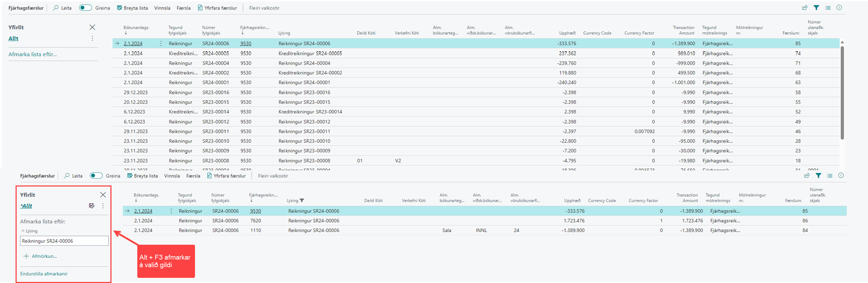868x283 pixels.
Task: Click the upper list's vertical scrollbar
Action: [x=842, y=92]
